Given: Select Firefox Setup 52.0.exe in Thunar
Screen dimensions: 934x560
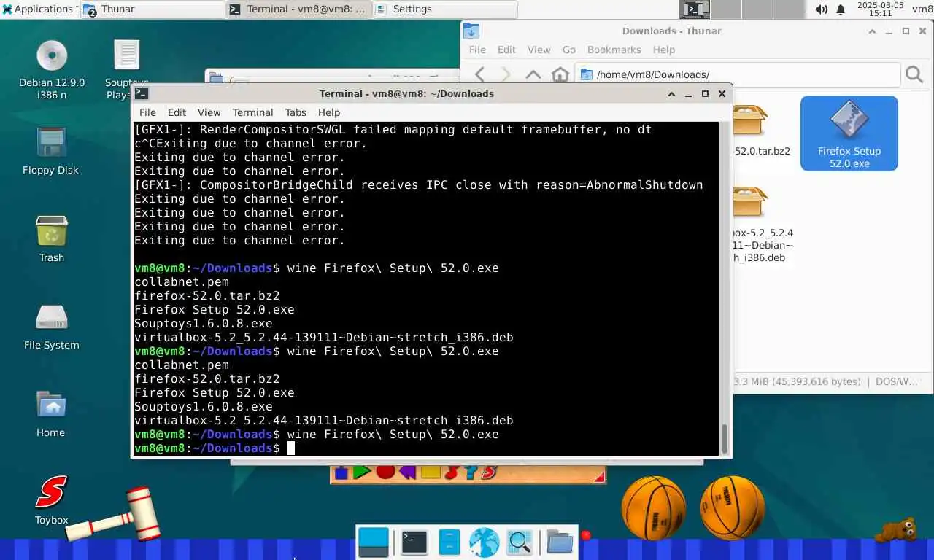Looking at the screenshot, I should pyautogui.click(x=849, y=133).
